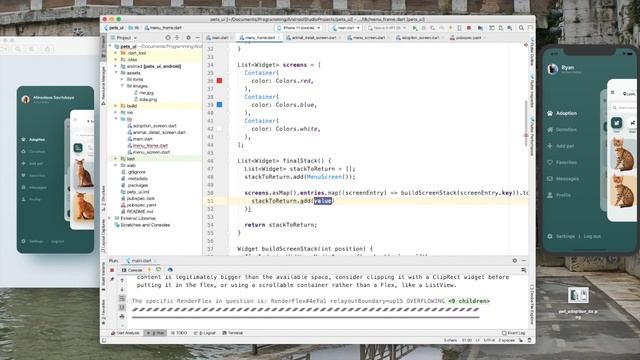Click the up-arrow icon beside console output
This screenshot has width=640, height=360.
click(122, 280)
